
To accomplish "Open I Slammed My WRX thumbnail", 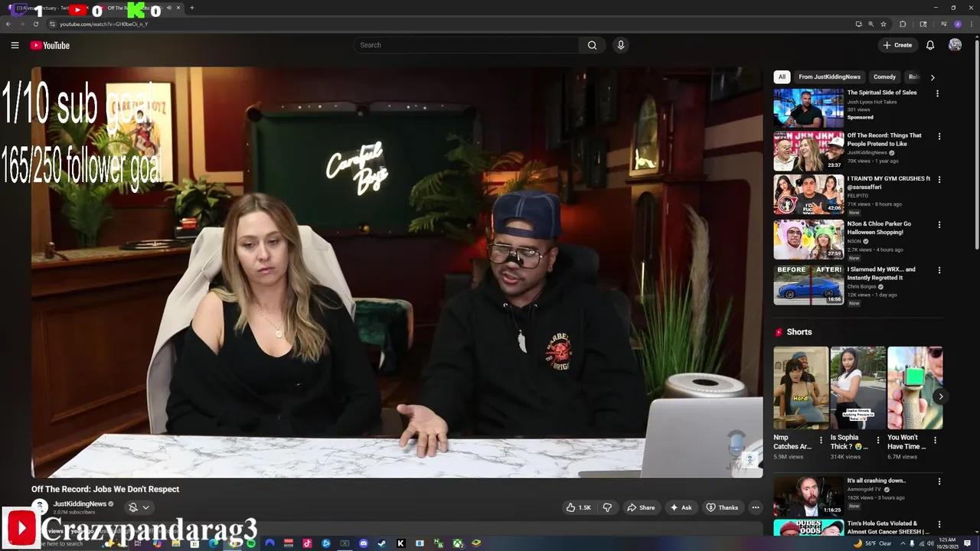I will point(808,285).
